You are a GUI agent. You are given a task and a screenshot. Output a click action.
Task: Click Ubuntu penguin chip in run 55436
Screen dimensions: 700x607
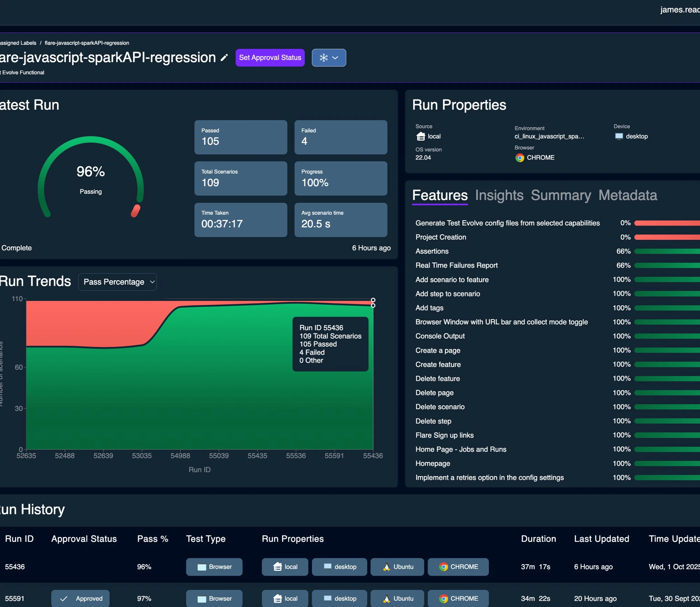click(397, 567)
